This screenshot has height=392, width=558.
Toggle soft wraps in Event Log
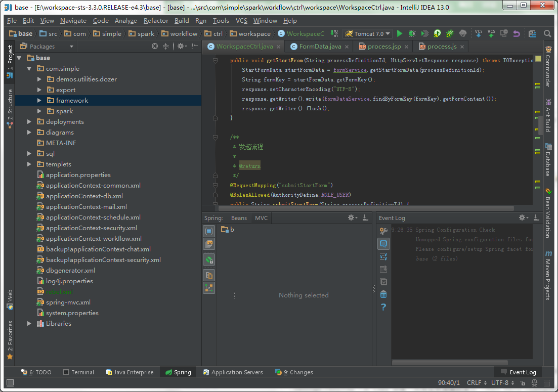(383, 256)
